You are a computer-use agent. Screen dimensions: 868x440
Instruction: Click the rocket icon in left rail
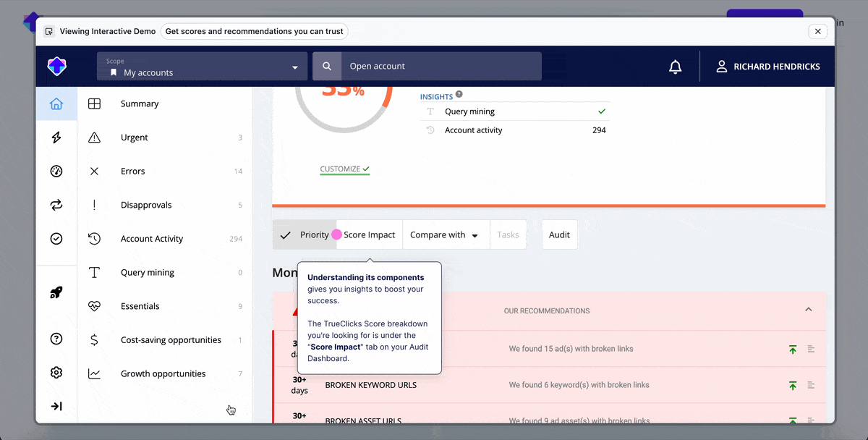[56, 292]
